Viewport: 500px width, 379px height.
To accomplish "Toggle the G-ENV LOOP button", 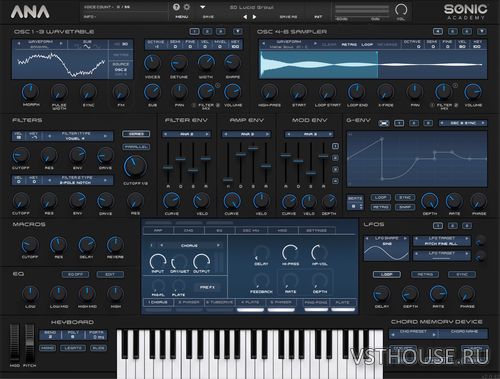I will [380, 197].
